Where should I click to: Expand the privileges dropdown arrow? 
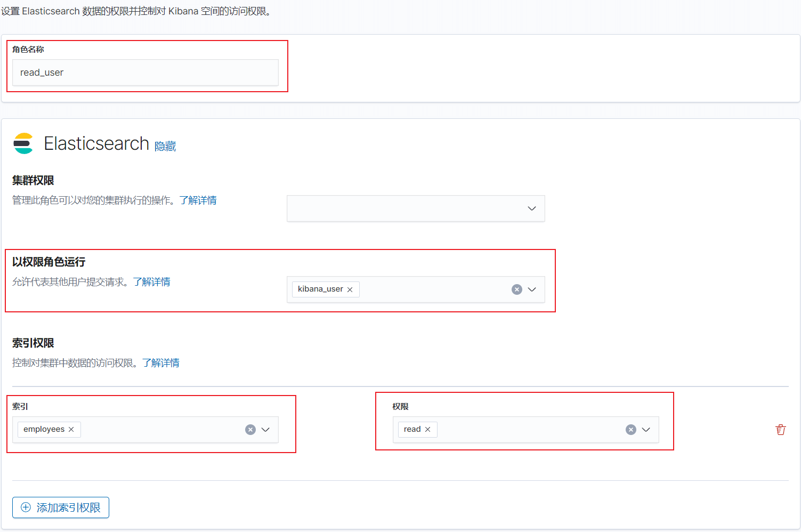[x=646, y=430]
